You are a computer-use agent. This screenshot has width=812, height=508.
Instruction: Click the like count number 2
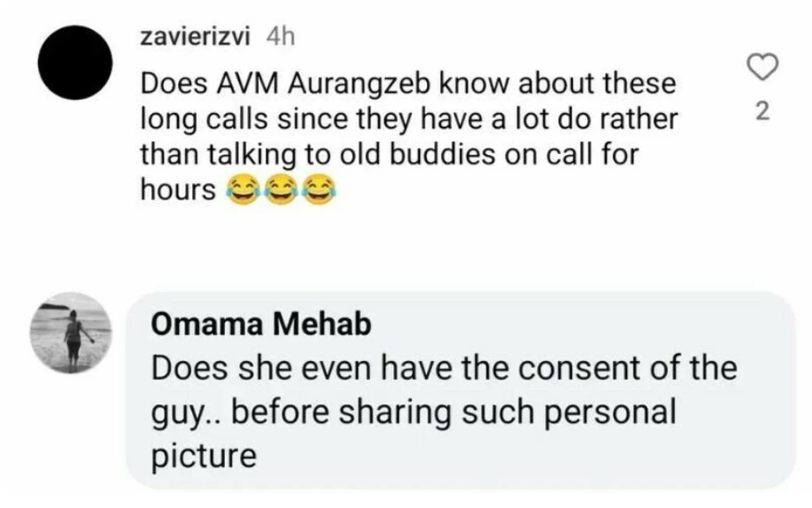click(x=760, y=113)
